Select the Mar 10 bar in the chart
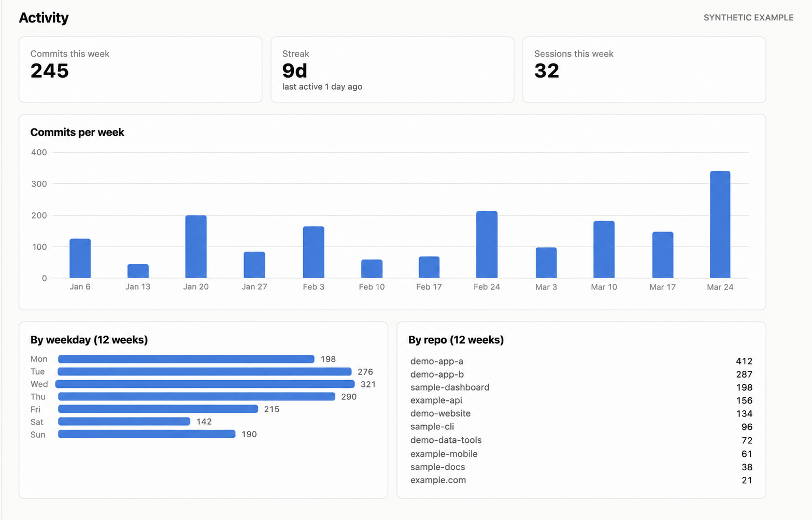This screenshot has height=520, width=812. click(604, 250)
